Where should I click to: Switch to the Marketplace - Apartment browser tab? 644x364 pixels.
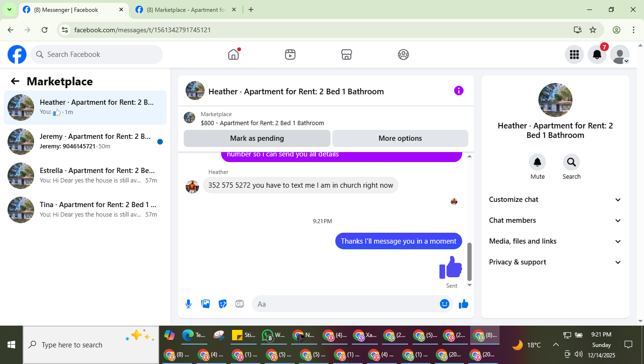[186, 9]
